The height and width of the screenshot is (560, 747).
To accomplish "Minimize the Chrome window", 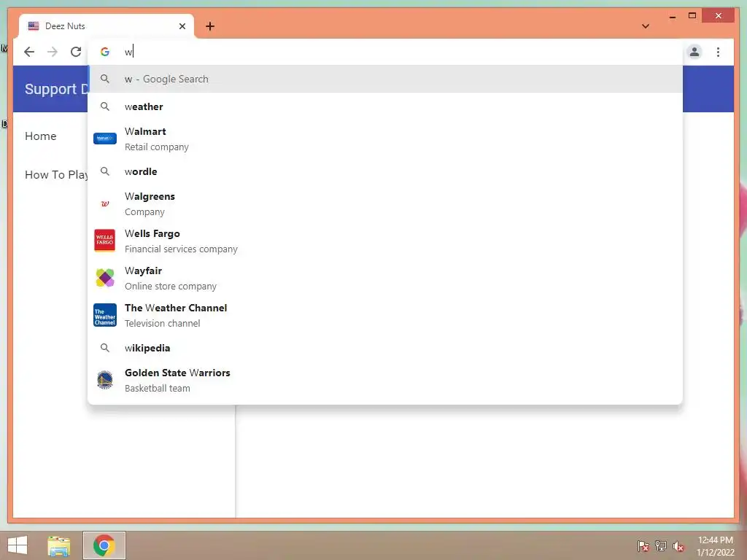I will 672,16.
